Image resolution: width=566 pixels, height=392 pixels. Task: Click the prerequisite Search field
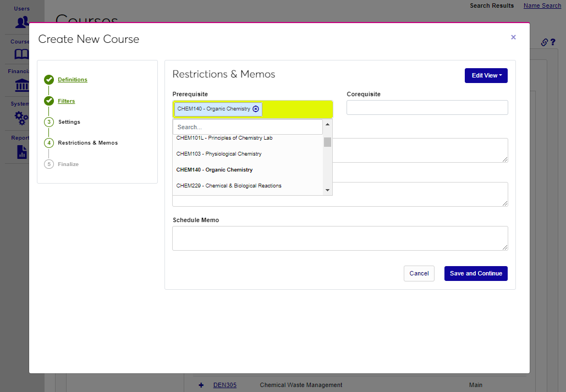tap(248, 127)
